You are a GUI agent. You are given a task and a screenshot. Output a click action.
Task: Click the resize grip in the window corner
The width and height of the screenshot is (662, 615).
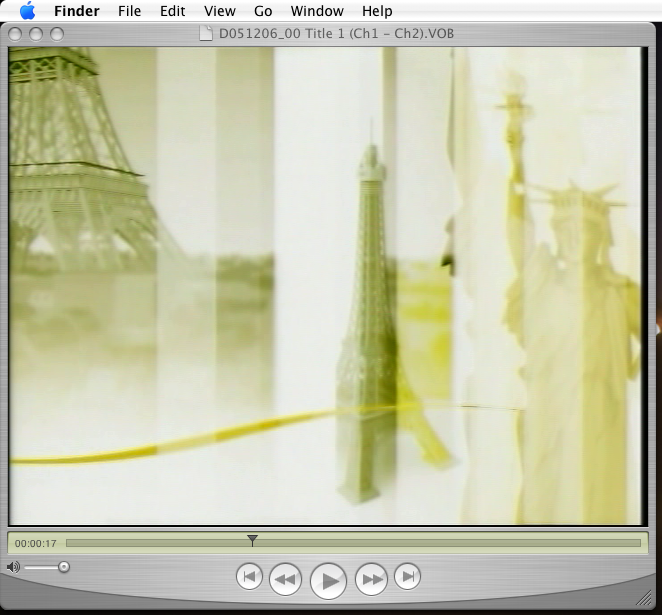pos(643,598)
